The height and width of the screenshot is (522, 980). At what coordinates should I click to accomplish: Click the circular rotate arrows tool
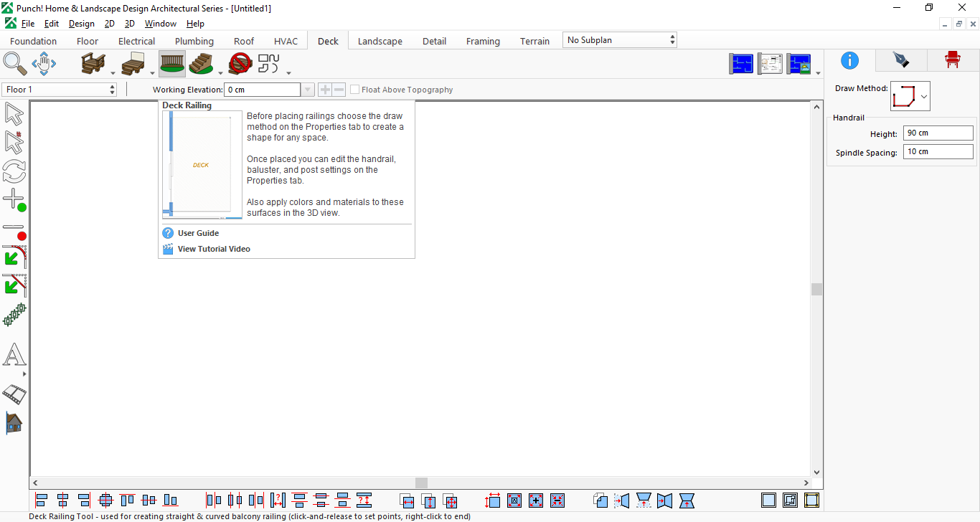14,171
